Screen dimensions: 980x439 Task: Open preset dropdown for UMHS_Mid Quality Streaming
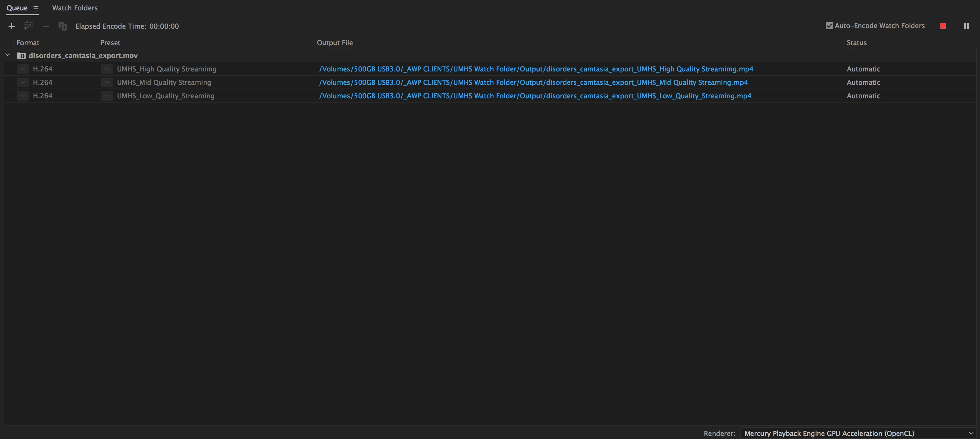pos(107,82)
